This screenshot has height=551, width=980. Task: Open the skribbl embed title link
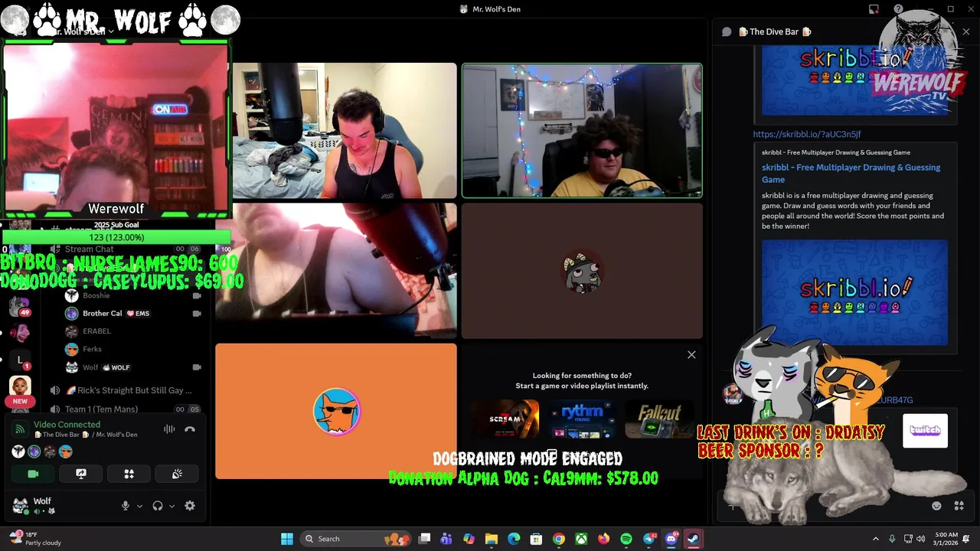click(851, 173)
